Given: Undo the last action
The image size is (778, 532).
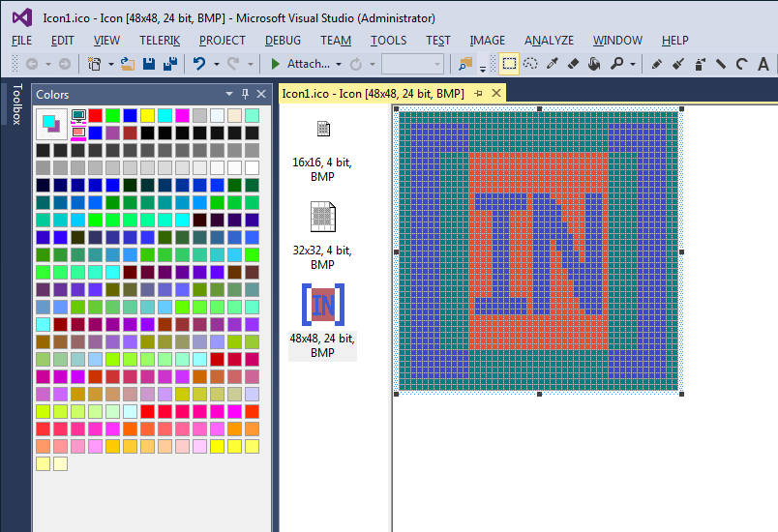Looking at the screenshot, I should pyautogui.click(x=199, y=64).
